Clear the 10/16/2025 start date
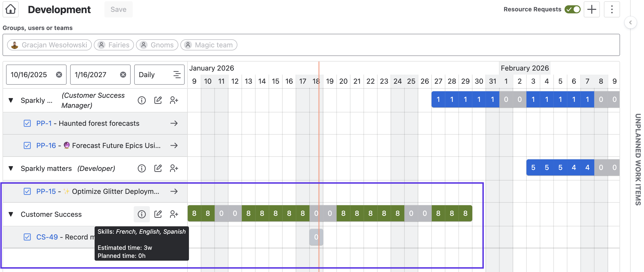Image resolution: width=644 pixels, height=272 pixels. (59, 75)
